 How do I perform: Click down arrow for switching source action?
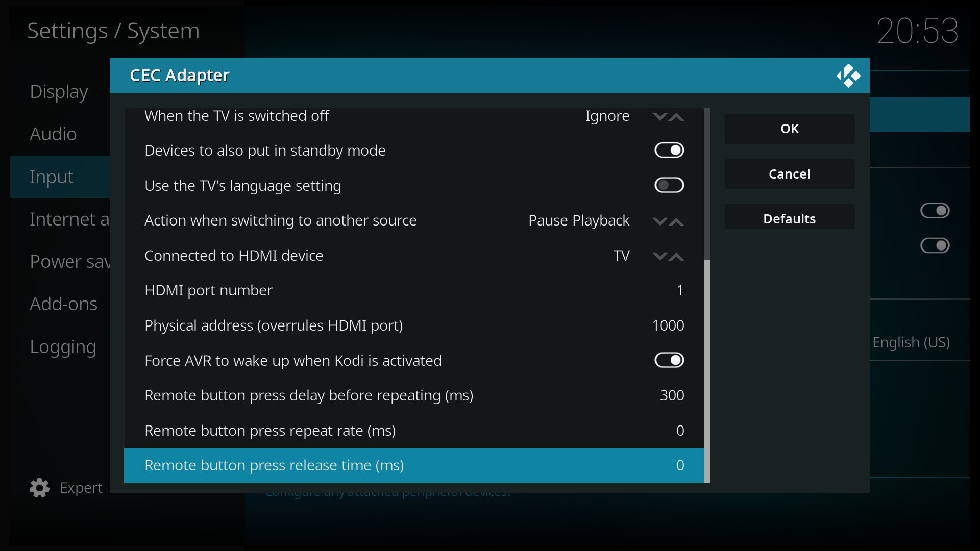tap(659, 221)
